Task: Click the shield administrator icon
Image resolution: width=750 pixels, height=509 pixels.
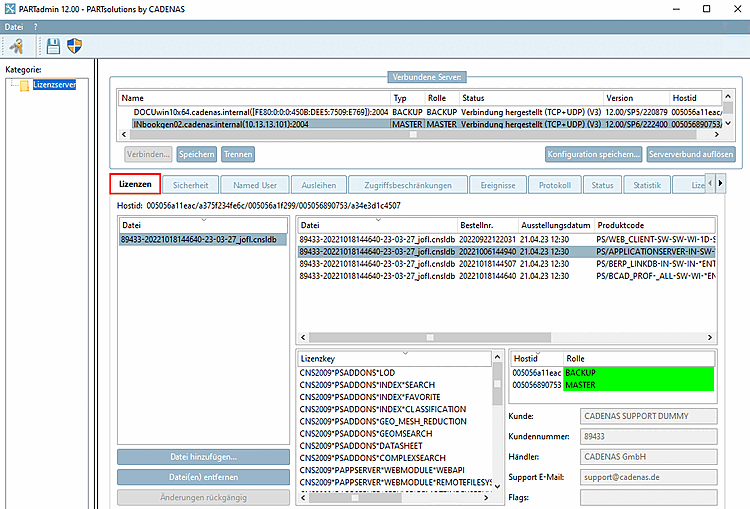Action: (x=75, y=46)
